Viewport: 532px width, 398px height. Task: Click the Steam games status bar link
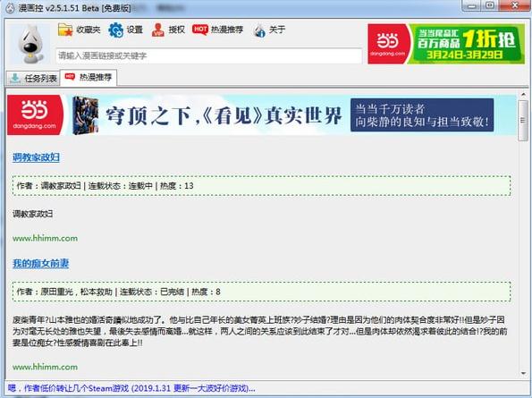pos(131,388)
